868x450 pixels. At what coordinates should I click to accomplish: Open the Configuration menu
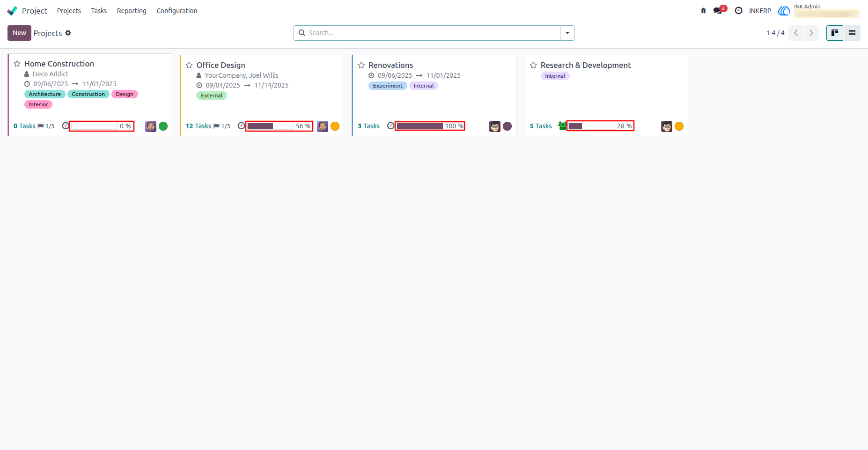pyautogui.click(x=177, y=11)
